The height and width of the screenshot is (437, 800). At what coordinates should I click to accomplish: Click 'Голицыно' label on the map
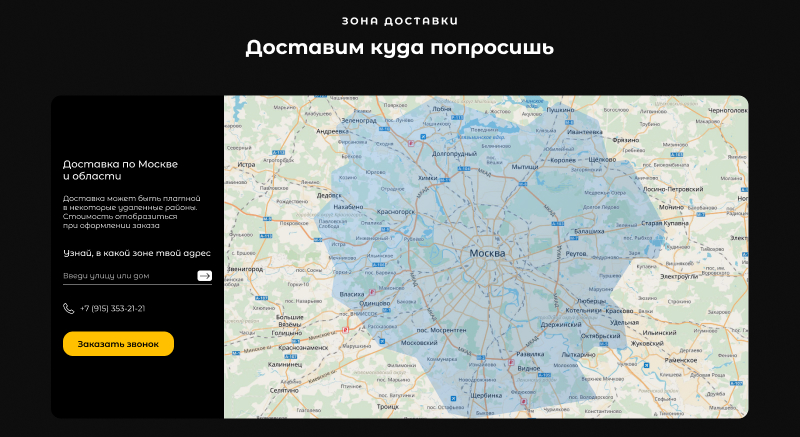pos(286,333)
